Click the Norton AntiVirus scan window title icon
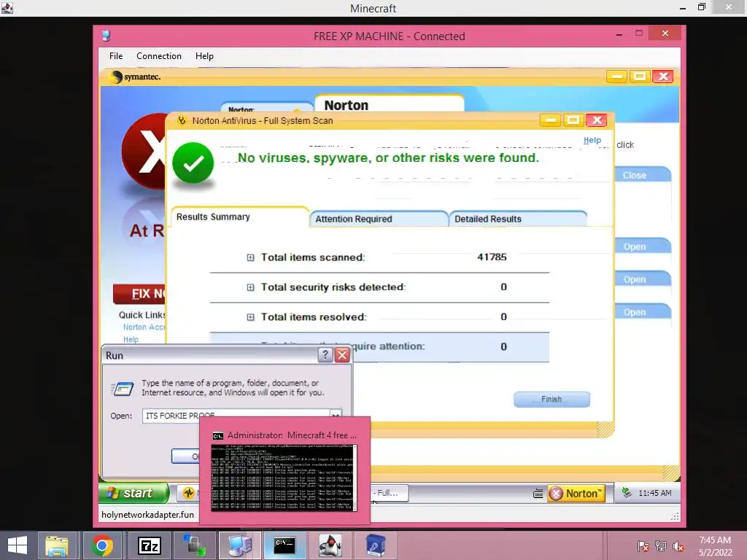This screenshot has height=560, width=747. click(182, 120)
